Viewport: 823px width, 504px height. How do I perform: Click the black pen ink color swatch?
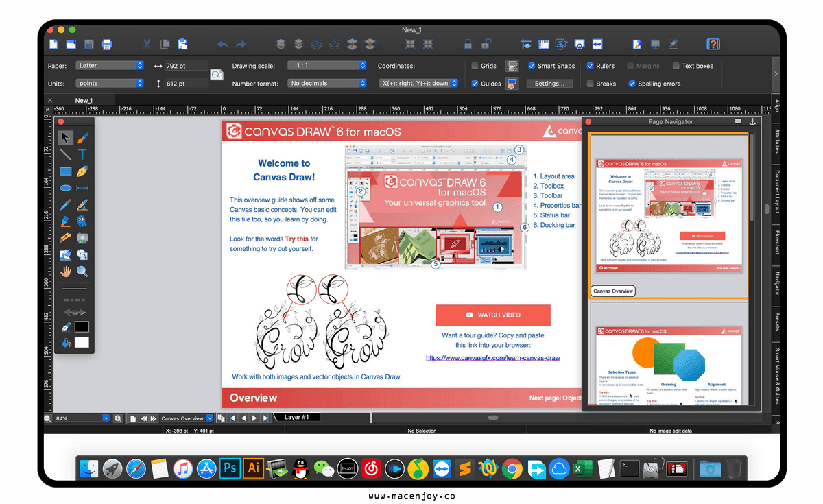(82, 326)
